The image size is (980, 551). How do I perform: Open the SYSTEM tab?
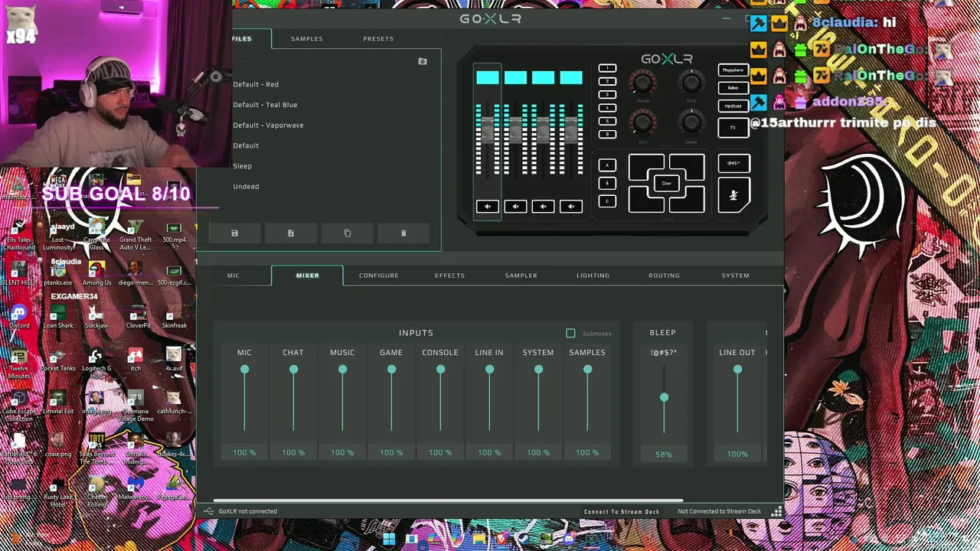click(x=736, y=275)
